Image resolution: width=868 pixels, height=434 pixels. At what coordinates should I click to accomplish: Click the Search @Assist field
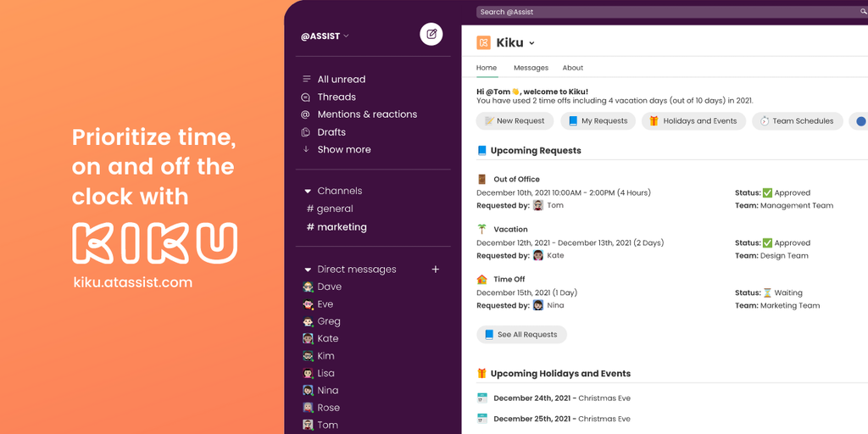click(x=672, y=12)
